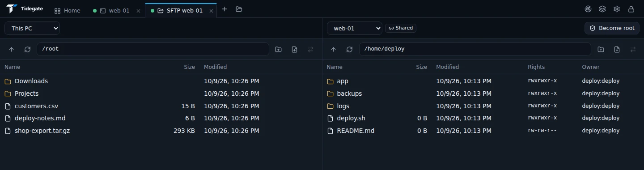Select the remote app folder

point(483,81)
